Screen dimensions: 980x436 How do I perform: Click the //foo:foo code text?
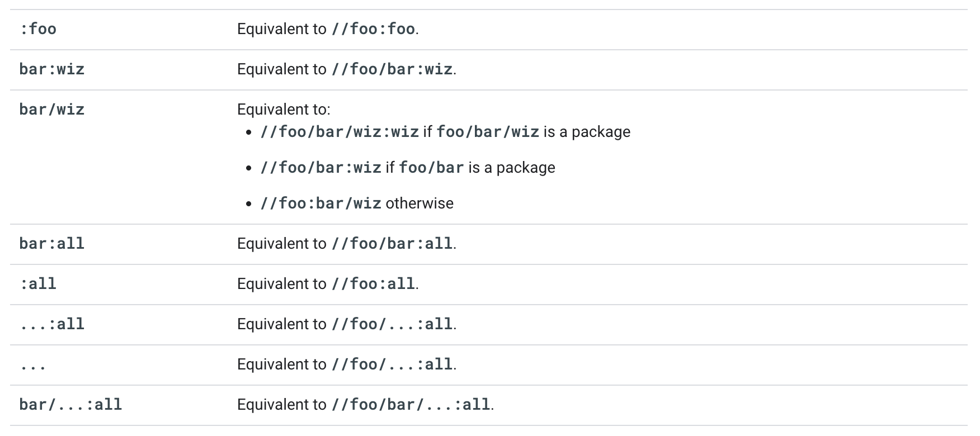click(x=373, y=29)
